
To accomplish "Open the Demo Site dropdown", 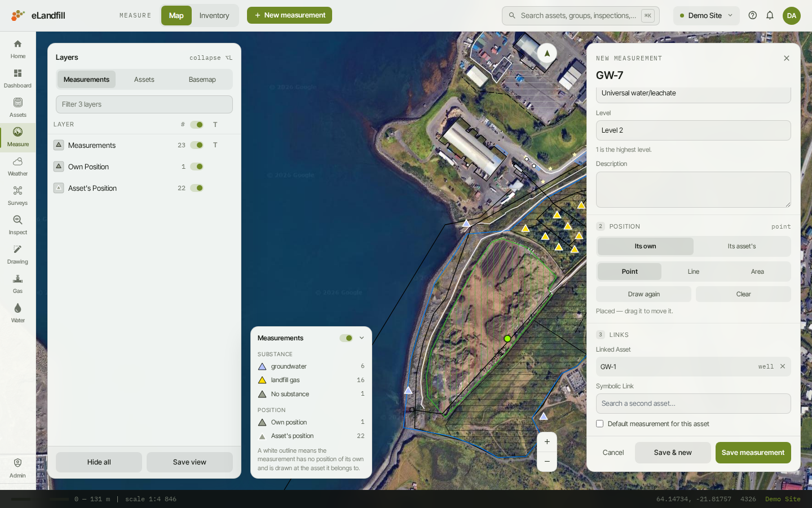I will (706, 15).
